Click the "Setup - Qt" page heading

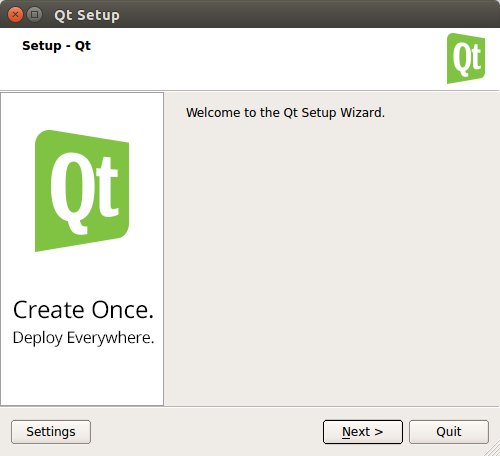click(x=56, y=46)
